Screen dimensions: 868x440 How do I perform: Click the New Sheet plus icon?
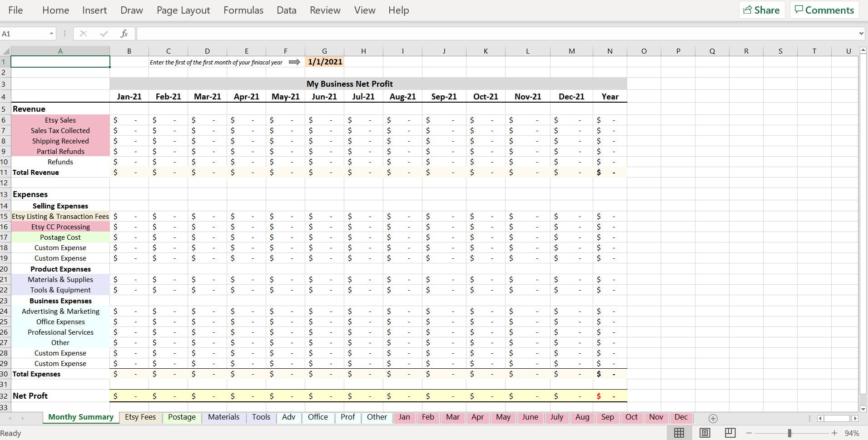(712, 418)
